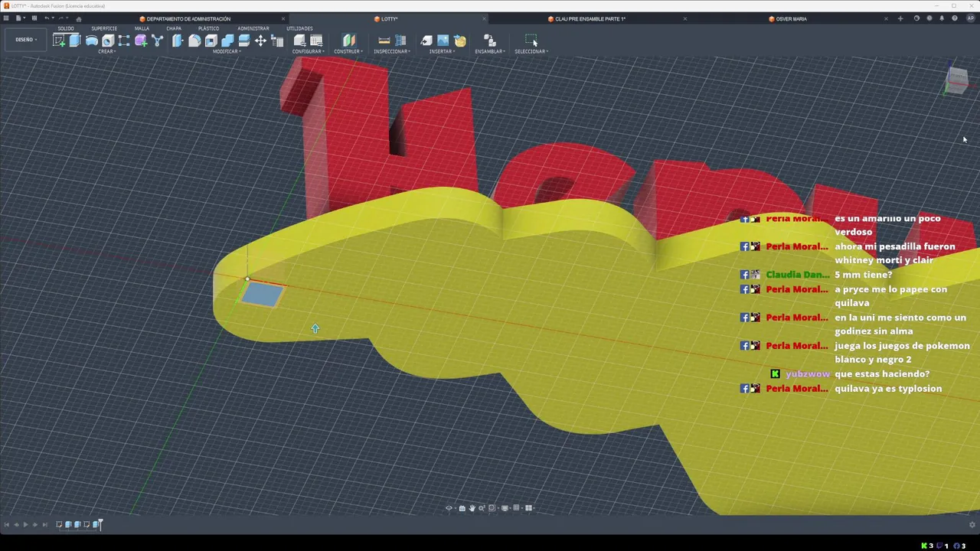Select the Measure tool icon
The width and height of the screenshot is (980, 551).
point(384,41)
